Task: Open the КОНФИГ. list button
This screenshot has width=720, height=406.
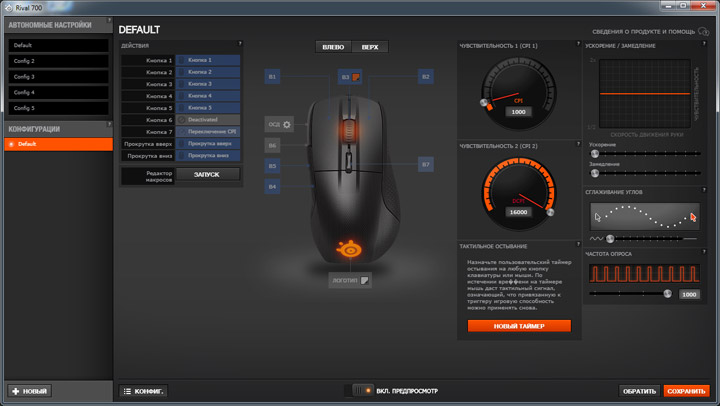Action: pos(144,391)
